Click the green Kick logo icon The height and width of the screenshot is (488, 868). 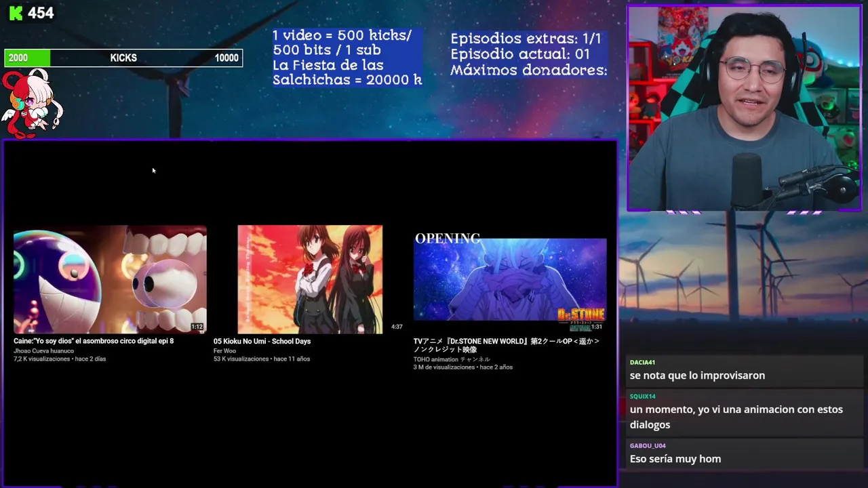[x=16, y=13]
